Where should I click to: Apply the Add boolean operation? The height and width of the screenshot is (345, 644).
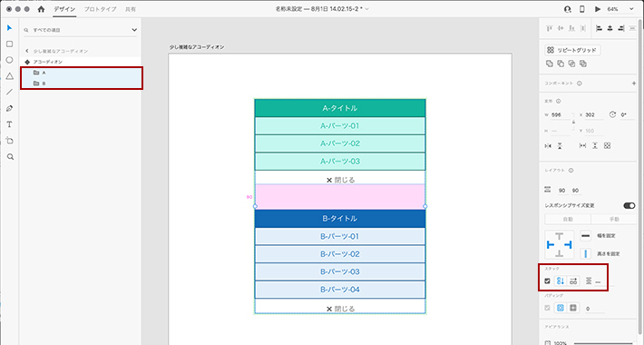pos(550,64)
